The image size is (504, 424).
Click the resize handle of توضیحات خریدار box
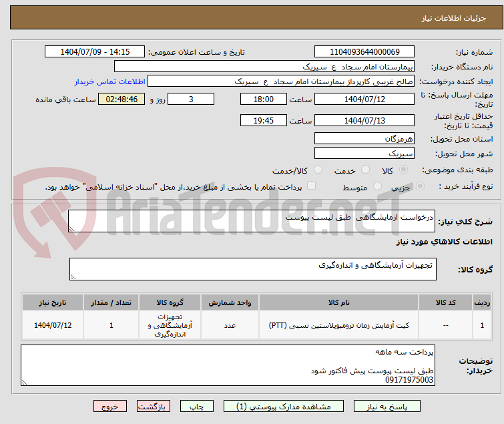coord(25,382)
